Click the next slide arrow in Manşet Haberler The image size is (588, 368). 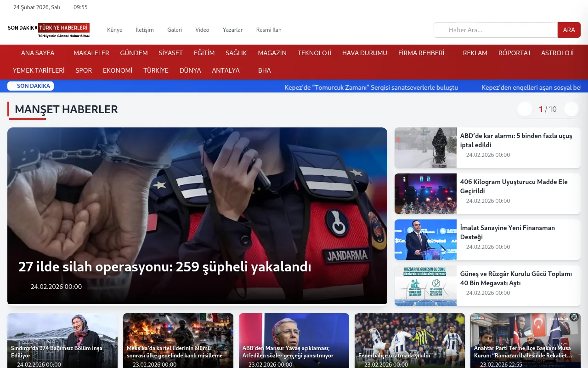571,109
